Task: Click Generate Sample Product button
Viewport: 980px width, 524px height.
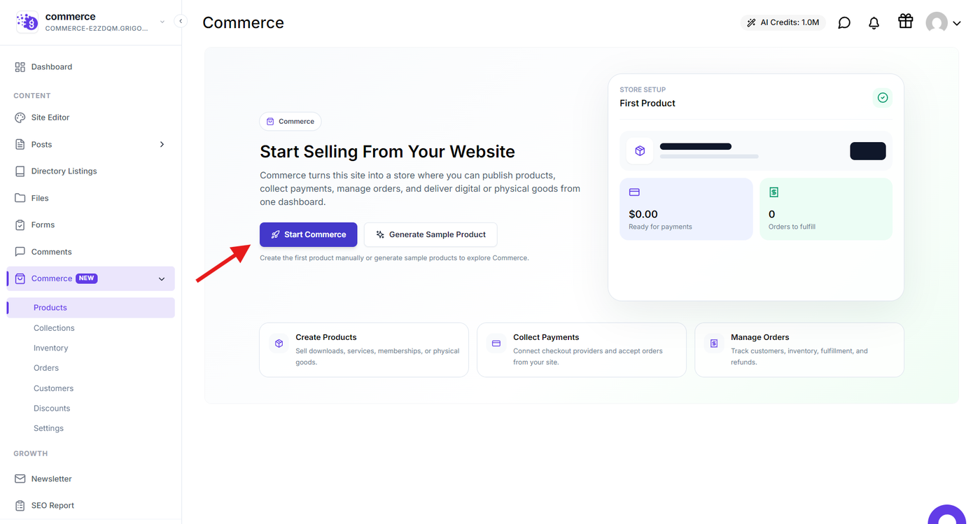Action: pos(430,234)
